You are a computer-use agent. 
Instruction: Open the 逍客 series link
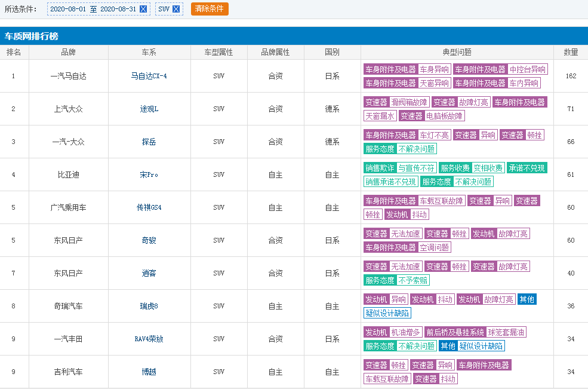149,273
